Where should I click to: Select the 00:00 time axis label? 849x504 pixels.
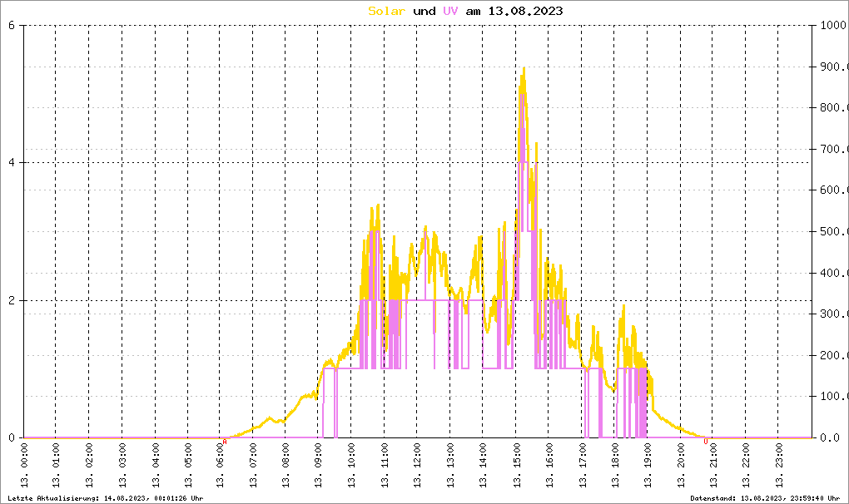24,465
